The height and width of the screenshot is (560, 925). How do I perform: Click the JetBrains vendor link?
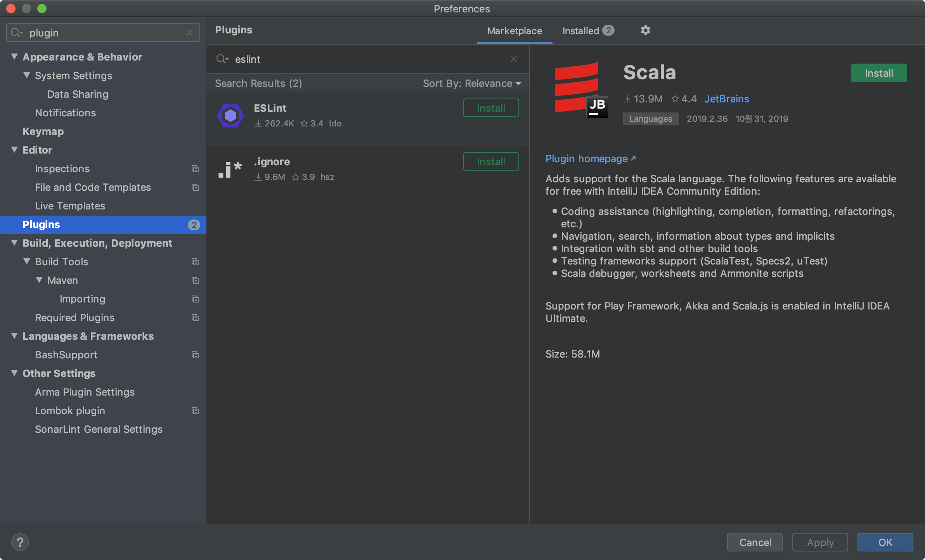coord(727,99)
